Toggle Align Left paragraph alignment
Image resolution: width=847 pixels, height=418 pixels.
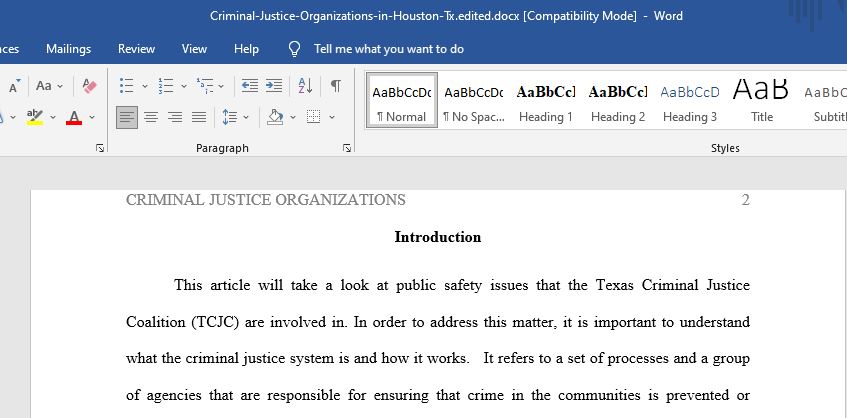[x=127, y=117]
